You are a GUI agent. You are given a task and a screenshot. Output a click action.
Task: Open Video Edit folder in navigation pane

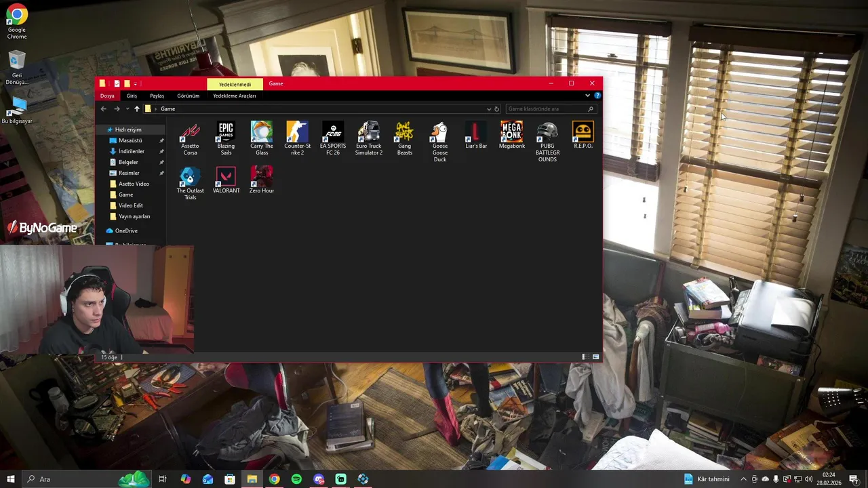[130, 205]
